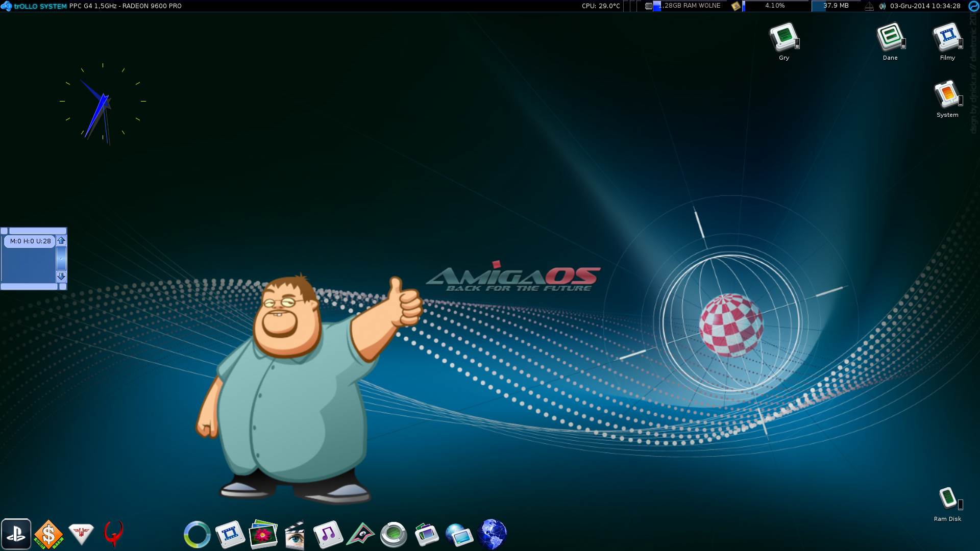Image resolution: width=980 pixels, height=551 pixels.
Task: Click the small widget's top-left corner gadget
Action: click(x=4, y=231)
